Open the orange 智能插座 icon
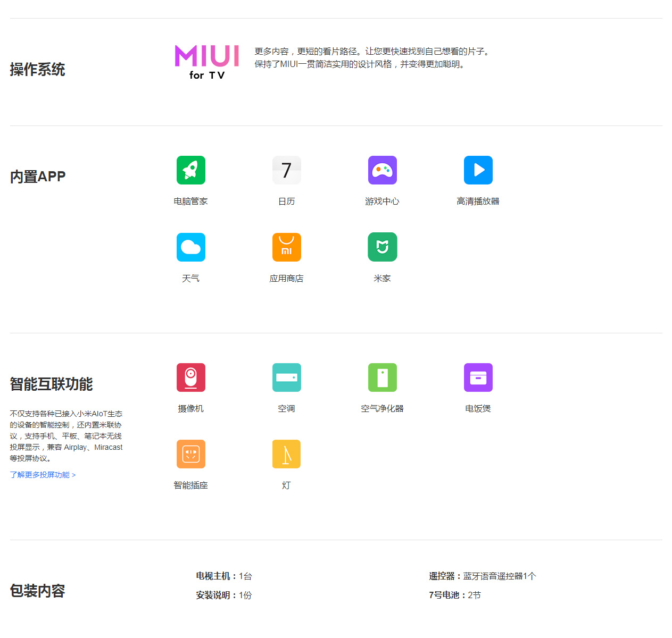 190,454
